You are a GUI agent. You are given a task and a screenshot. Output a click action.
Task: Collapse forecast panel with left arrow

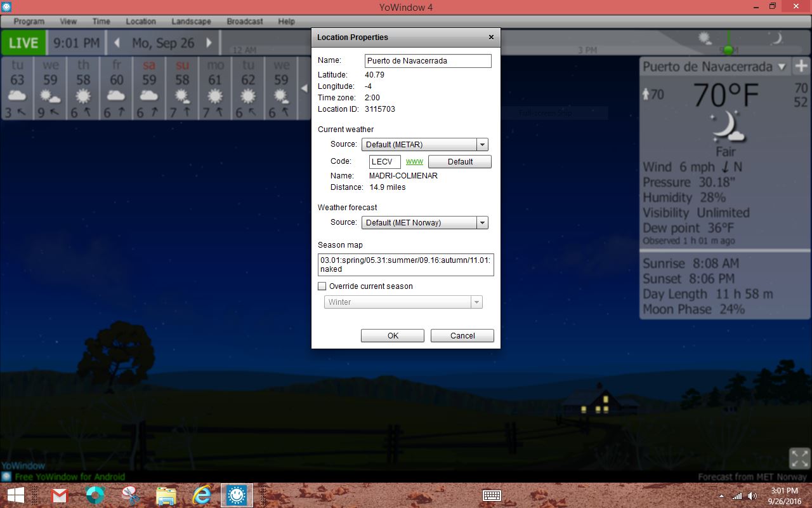pos(304,88)
